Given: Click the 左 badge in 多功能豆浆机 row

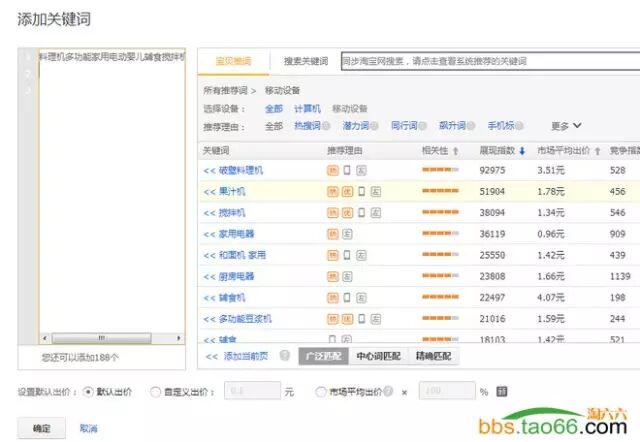Looking at the screenshot, I should coord(376,319).
